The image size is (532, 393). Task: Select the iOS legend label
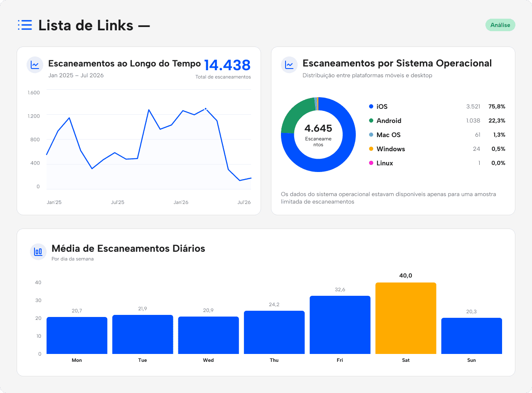382,107
